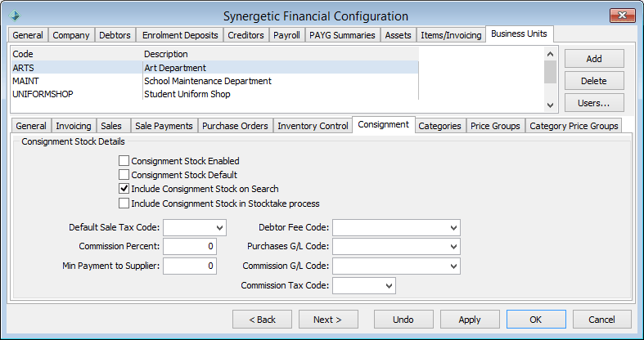Screen dimensions: 644x340
Task: Close the Financial Configuration window
Action: click(622, 16)
